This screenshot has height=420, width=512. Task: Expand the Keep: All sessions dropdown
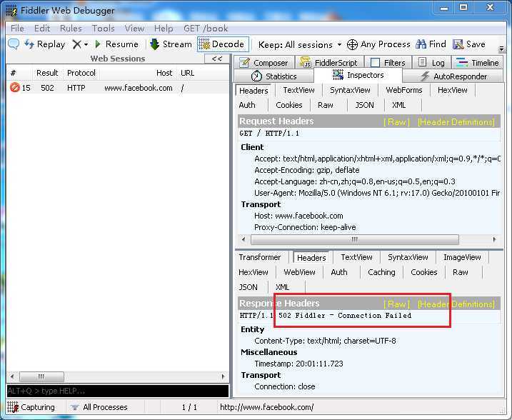[x=300, y=45]
